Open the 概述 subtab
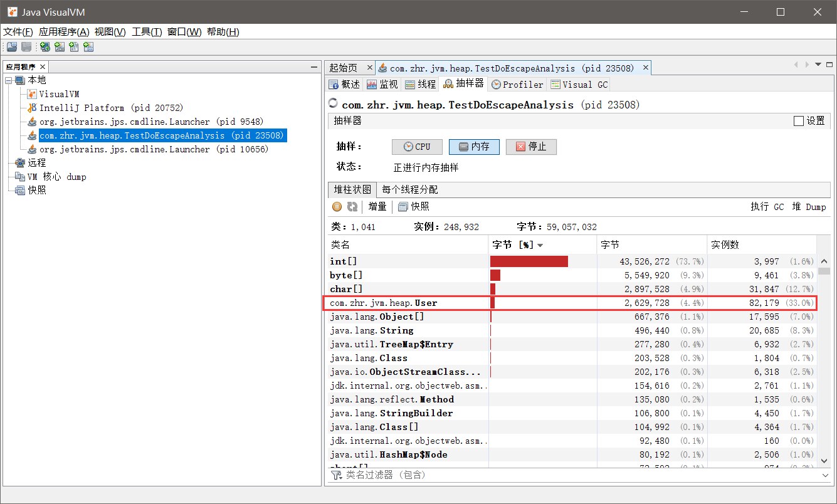 (x=344, y=84)
